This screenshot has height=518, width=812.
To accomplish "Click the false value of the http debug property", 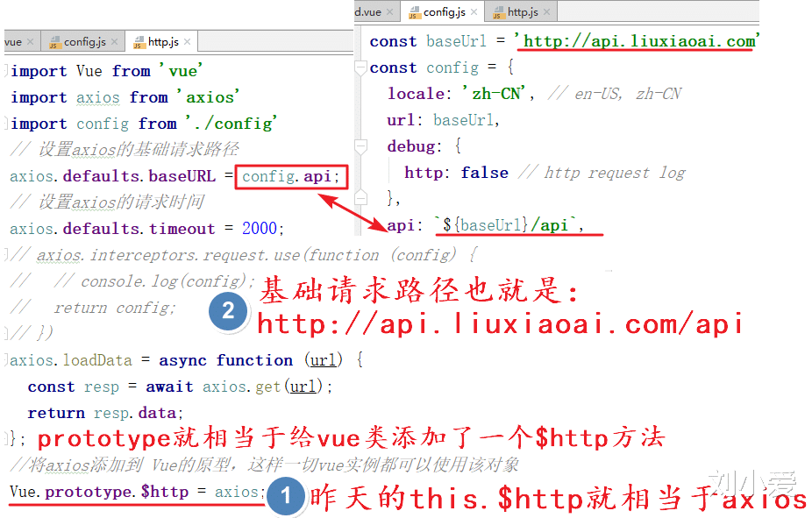I will click(484, 172).
